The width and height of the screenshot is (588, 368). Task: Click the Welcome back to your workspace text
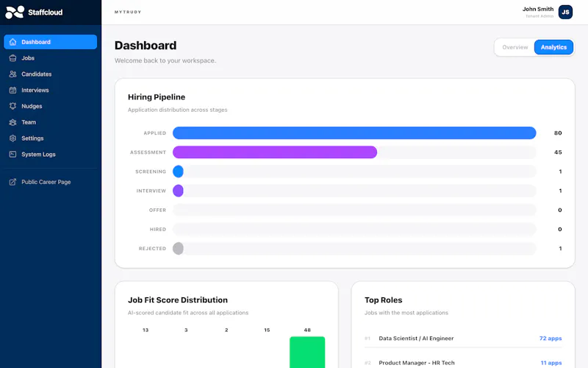coord(165,60)
